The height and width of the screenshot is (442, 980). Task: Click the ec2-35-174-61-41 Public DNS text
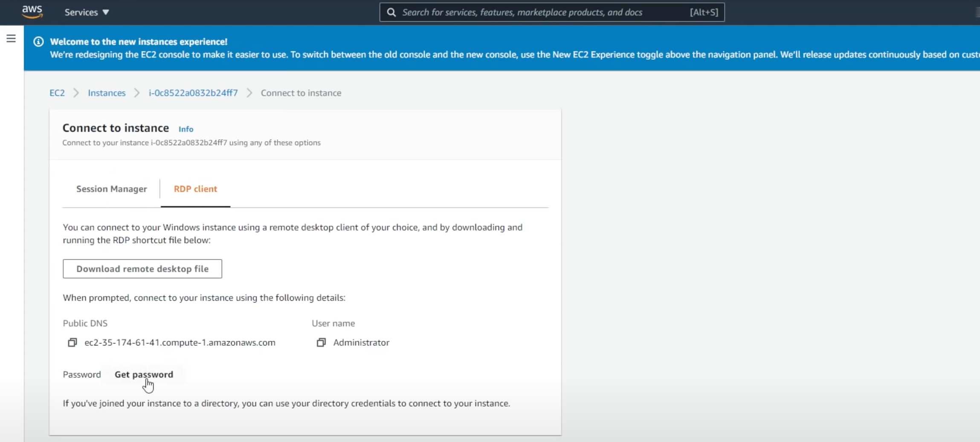180,343
